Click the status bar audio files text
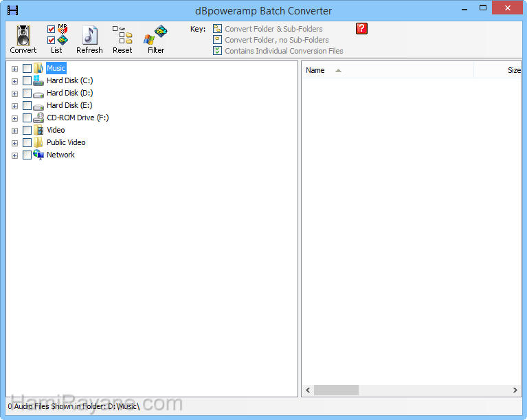This screenshot has width=527, height=420. [x=74, y=406]
